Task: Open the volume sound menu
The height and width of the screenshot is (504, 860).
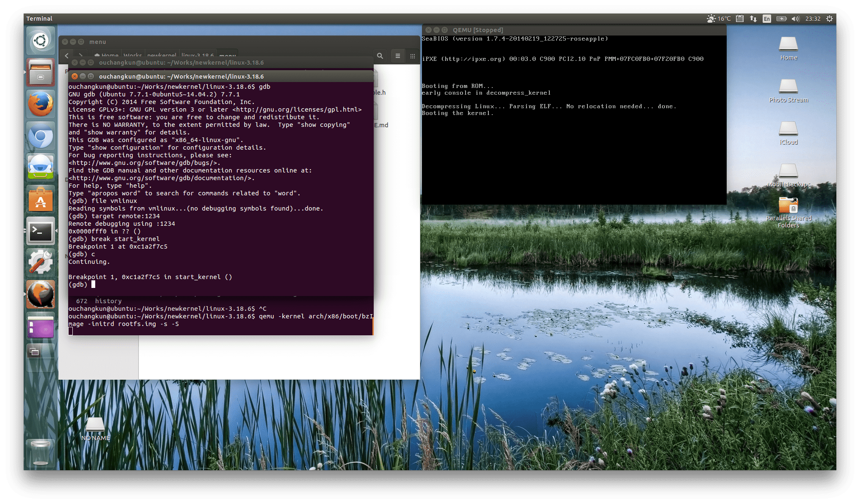Action: point(795,19)
